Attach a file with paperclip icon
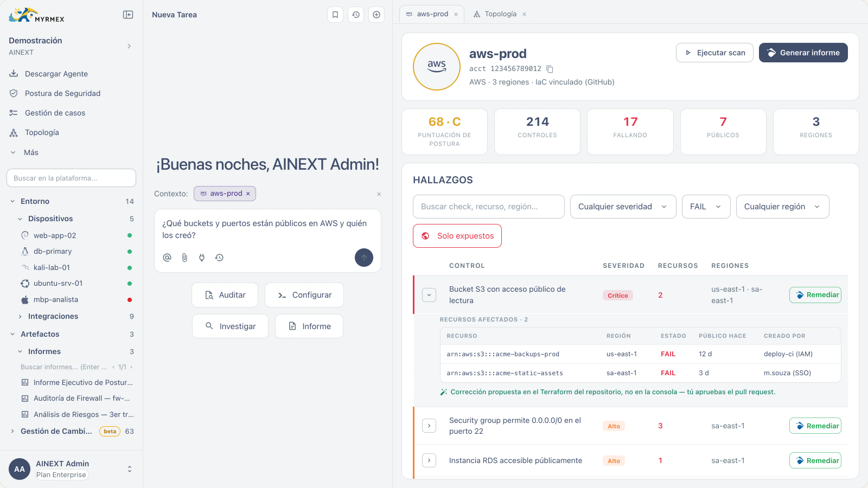Viewport: 868px width, 488px height. [x=184, y=258]
